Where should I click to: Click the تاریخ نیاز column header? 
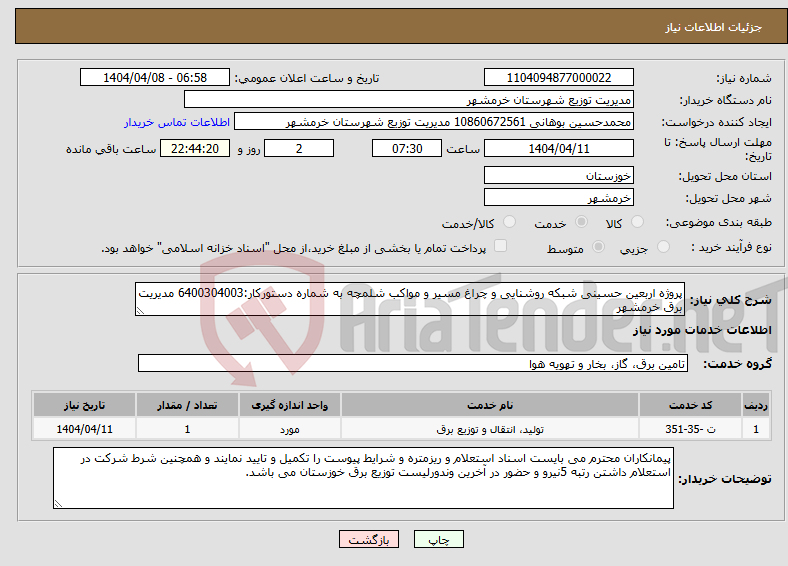pos(84,405)
